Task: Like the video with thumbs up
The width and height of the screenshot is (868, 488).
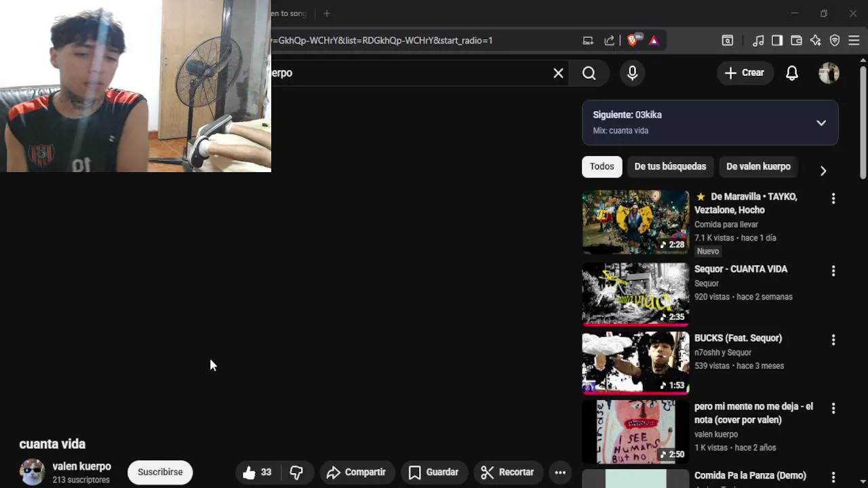Action: [x=258, y=472]
